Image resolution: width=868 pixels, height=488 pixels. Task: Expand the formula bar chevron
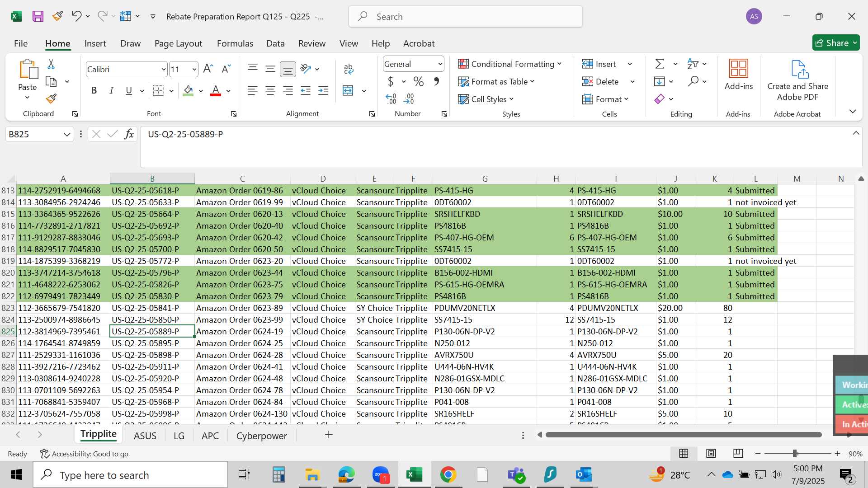(x=856, y=133)
